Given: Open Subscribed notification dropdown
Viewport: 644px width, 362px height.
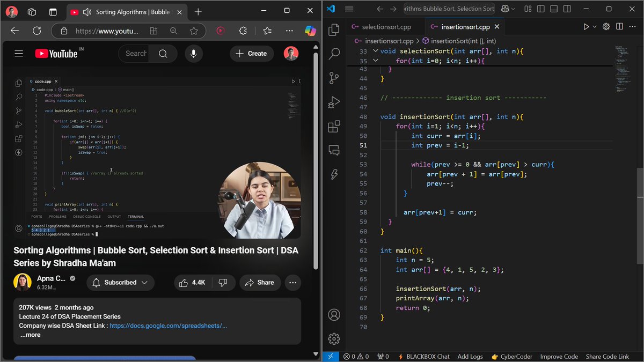Looking at the screenshot, I should [x=120, y=283].
